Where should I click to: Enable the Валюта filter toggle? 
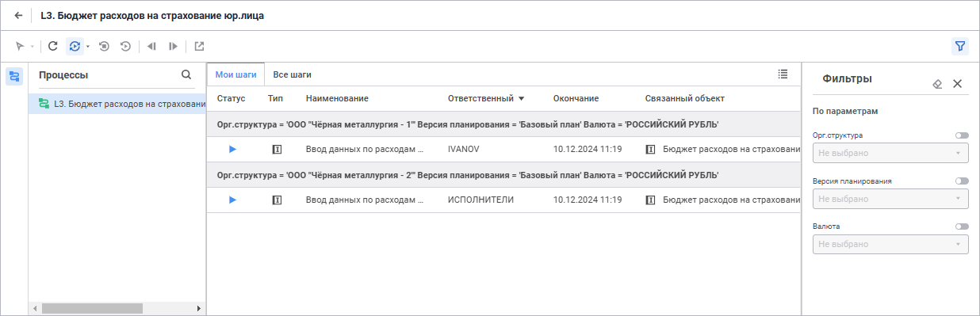962,227
